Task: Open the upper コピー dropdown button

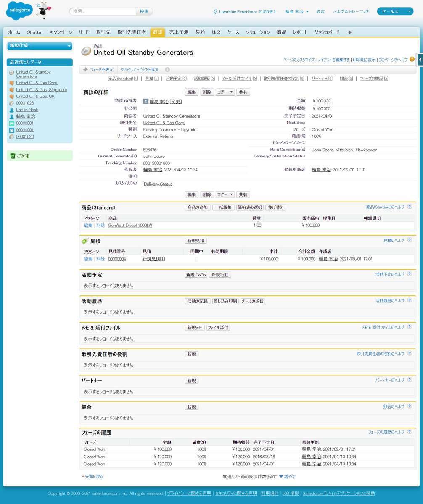Action: tap(225, 92)
